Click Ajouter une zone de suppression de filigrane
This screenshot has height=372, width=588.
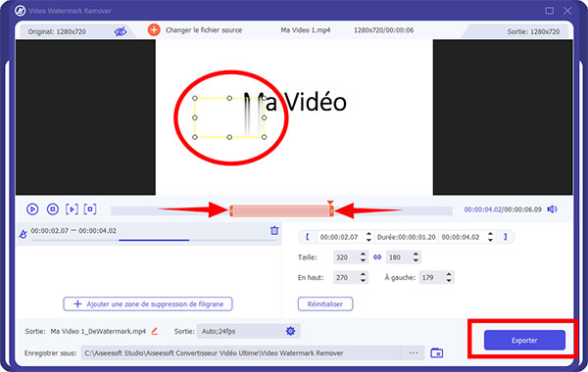[x=148, y=303]
